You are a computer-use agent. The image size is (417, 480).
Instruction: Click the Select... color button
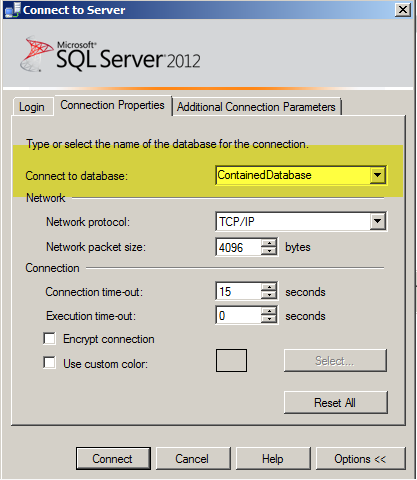click(x=335, y=360)
